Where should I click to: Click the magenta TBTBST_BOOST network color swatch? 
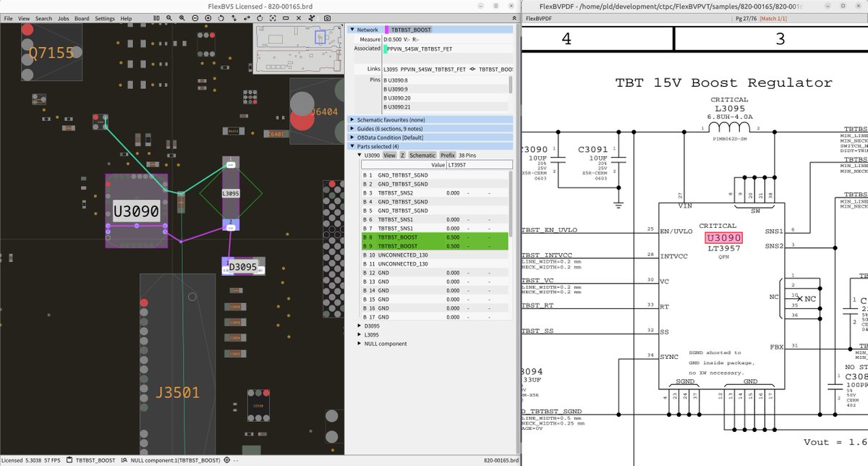pyautogui.click(x=387, y=30)
